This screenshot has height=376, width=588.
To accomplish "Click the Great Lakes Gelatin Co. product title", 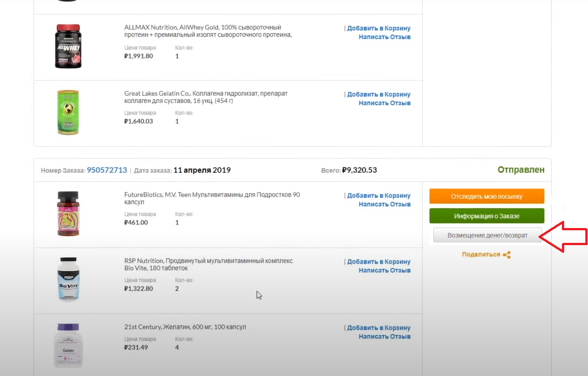I will (206, 97).
